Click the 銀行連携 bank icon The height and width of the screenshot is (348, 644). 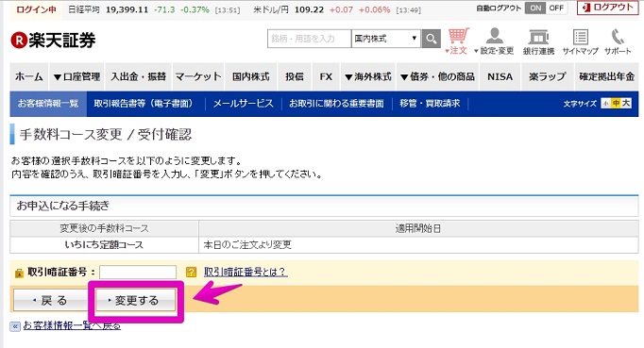pyautogui.click(x=538, y=41)
